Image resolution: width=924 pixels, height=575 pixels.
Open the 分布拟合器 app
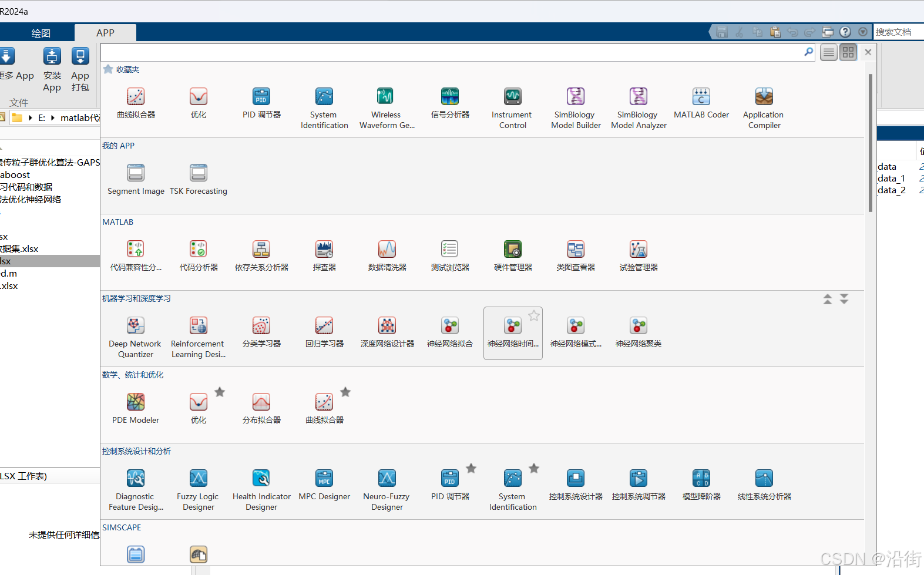coord(261,408)
